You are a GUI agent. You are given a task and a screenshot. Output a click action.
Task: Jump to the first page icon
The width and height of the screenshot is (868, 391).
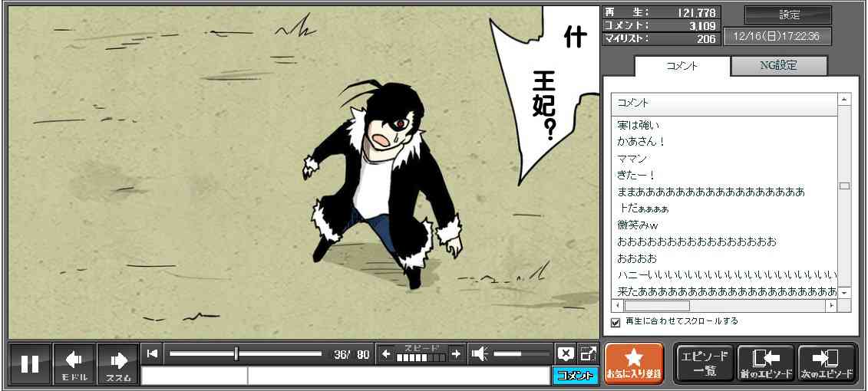click(153, 353)
